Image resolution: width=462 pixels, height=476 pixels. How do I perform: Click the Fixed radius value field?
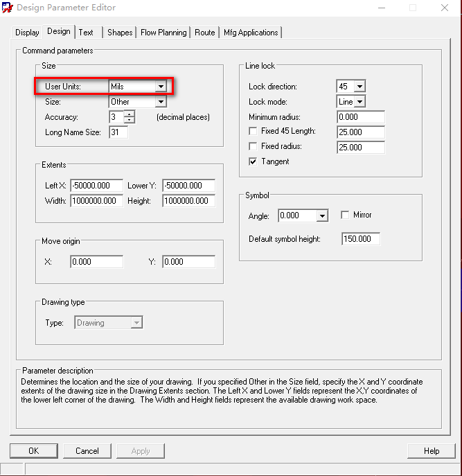tap(361, 147)
